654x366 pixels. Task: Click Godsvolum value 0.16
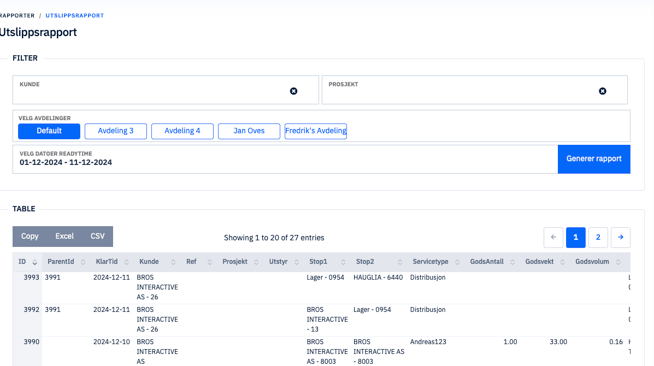[616, 341]
